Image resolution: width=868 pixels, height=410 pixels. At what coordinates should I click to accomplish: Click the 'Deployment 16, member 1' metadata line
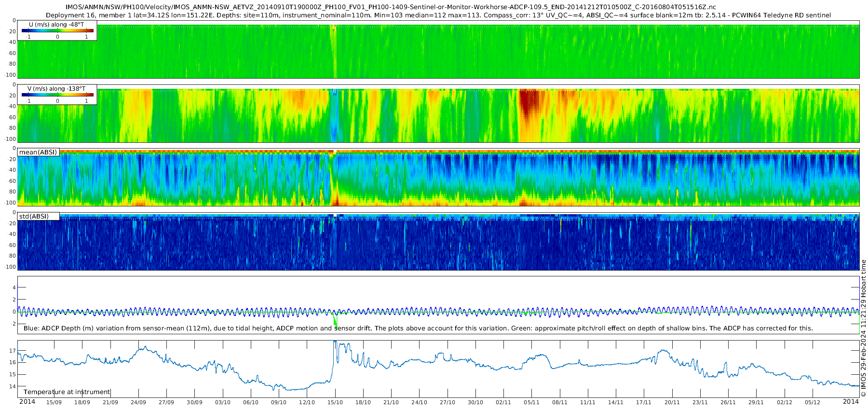(x=438, y=15)
